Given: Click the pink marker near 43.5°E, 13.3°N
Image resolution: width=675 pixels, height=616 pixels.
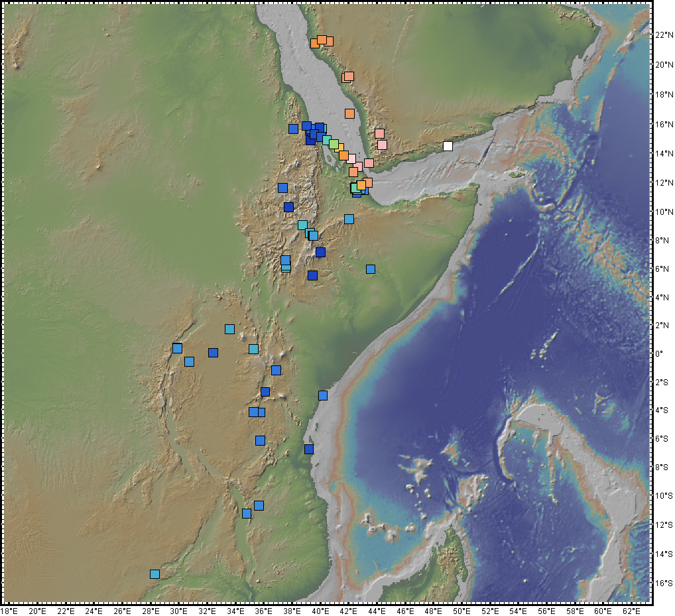Looking at the screenshot, I should click(369, 162).
